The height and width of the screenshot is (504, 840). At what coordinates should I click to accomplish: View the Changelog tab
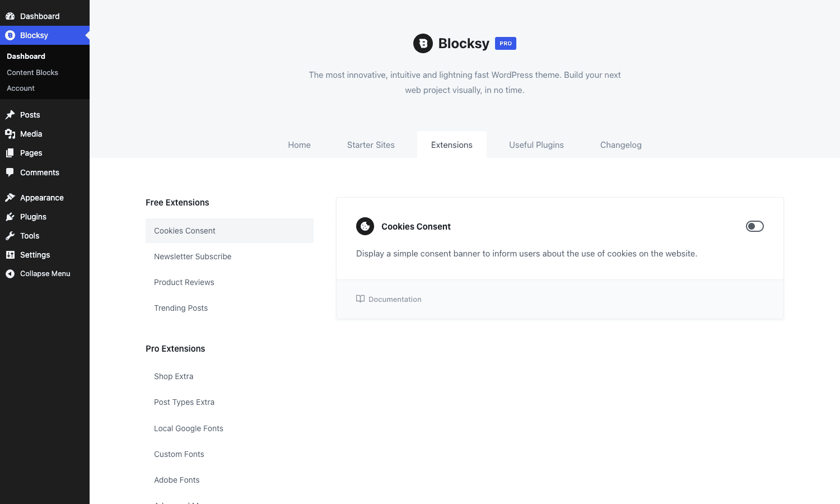621,145
